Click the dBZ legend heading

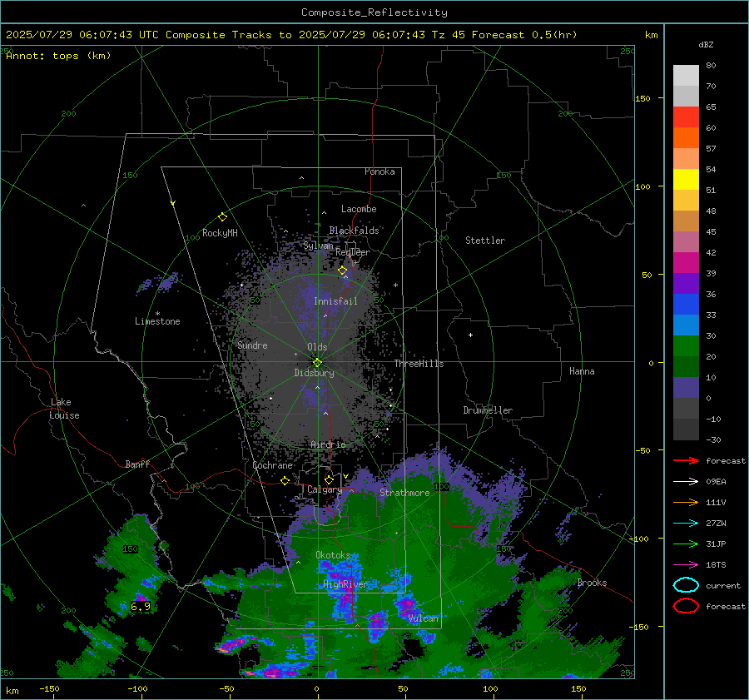pos(706,44)
